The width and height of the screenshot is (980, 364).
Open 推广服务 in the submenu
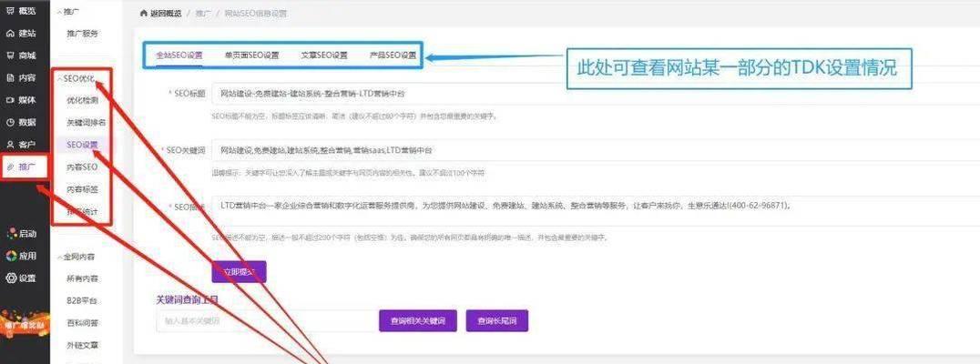pos(83,34)
